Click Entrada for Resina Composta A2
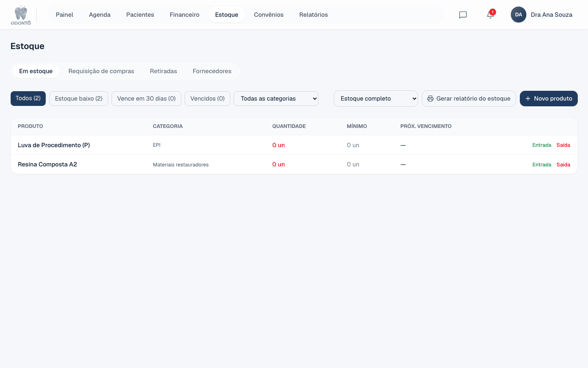 [x=542, y=165]
